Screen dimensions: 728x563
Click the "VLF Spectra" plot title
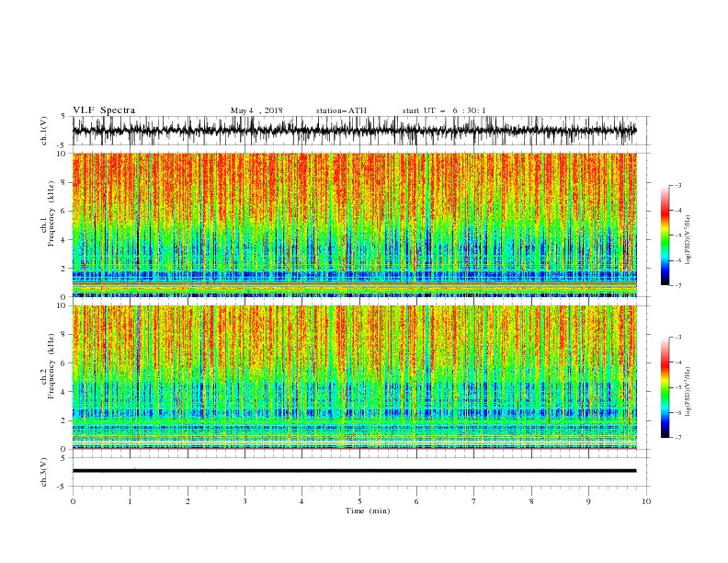pos(104,110)
